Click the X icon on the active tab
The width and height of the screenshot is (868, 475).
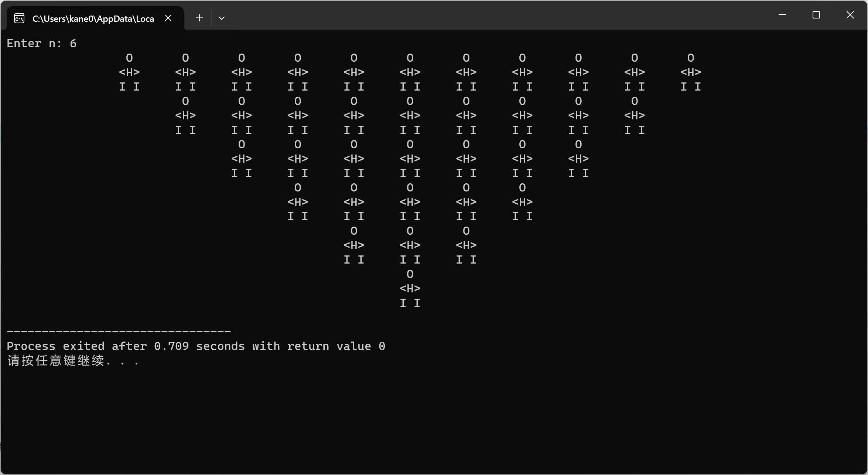(168, 17)
